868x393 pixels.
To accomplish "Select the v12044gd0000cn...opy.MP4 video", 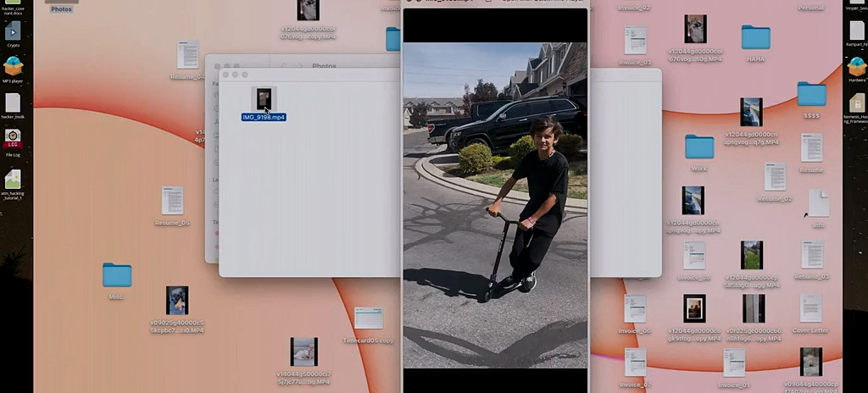I will (x=693, y=201).
